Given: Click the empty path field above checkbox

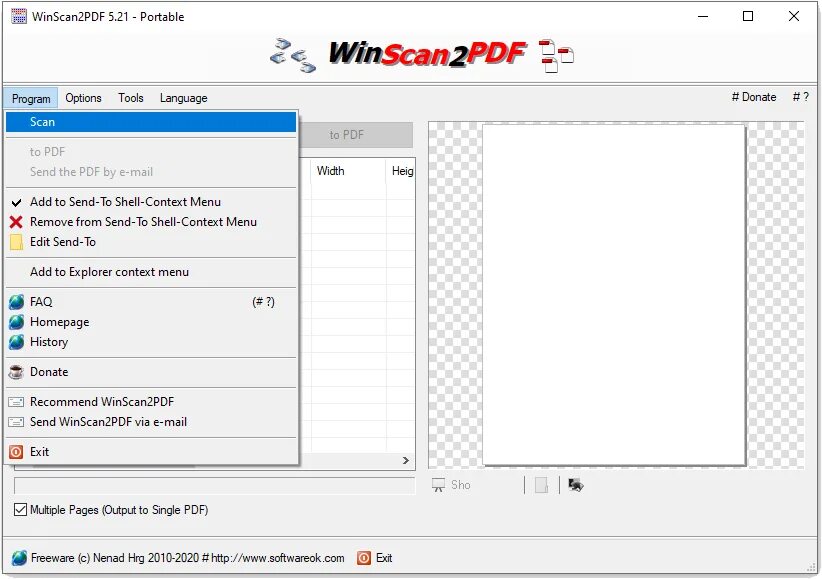Looking at the screenshot, I should coord(214,486).
